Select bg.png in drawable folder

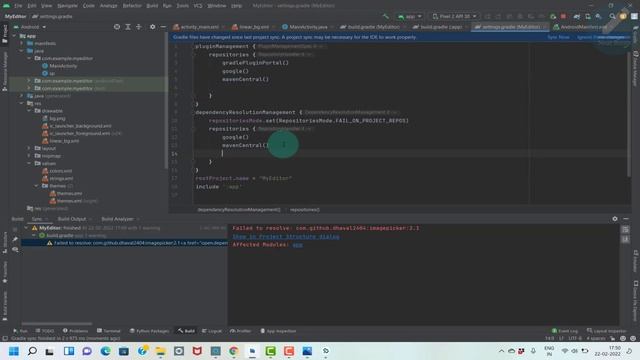[x=57, y=118]
